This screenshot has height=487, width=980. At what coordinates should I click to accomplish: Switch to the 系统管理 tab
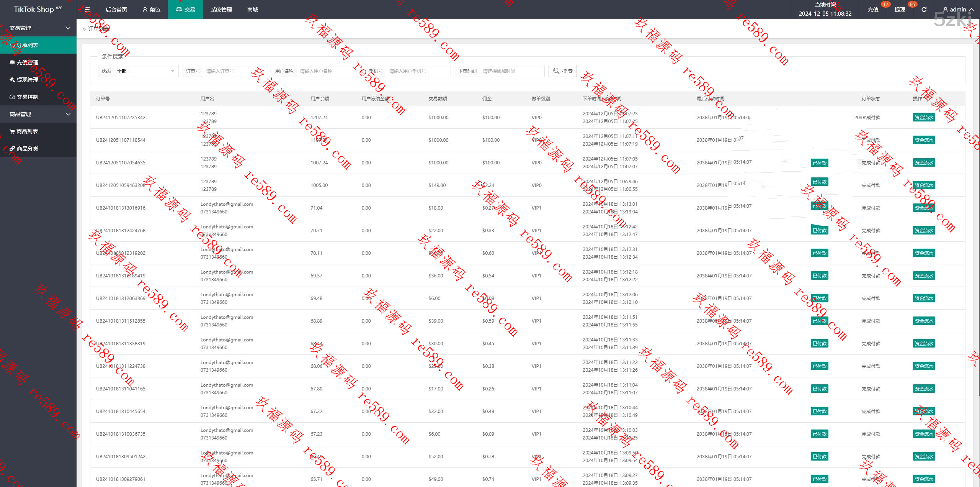221,10
